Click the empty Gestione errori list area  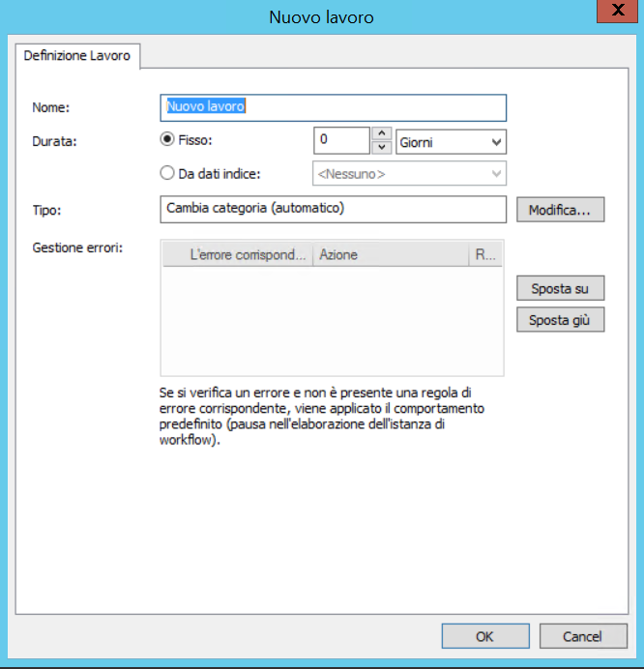(332, 321)
